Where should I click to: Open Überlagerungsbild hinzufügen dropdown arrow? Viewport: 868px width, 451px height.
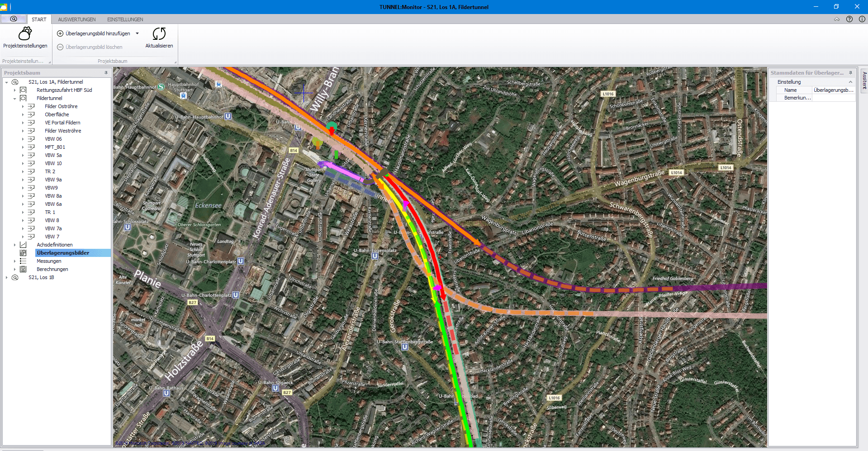[137, 33]
